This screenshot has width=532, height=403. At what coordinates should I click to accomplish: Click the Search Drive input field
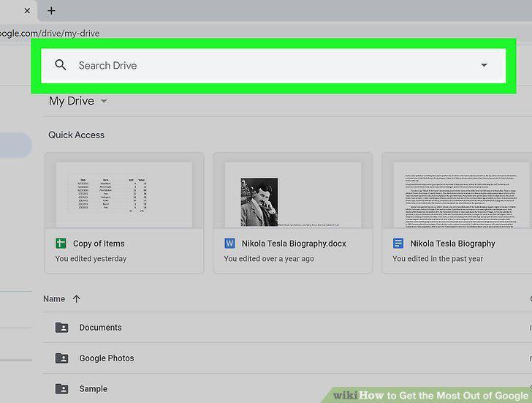[273, 66]
